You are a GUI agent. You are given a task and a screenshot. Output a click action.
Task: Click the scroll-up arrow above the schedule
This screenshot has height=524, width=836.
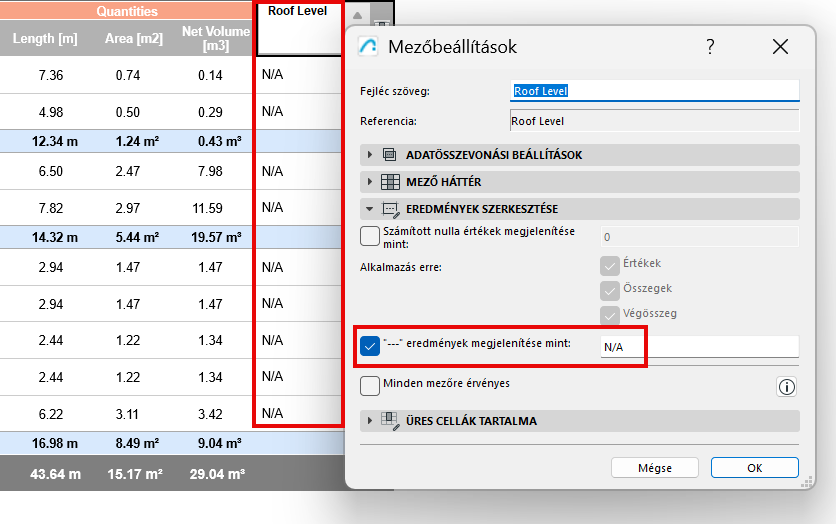357,15
